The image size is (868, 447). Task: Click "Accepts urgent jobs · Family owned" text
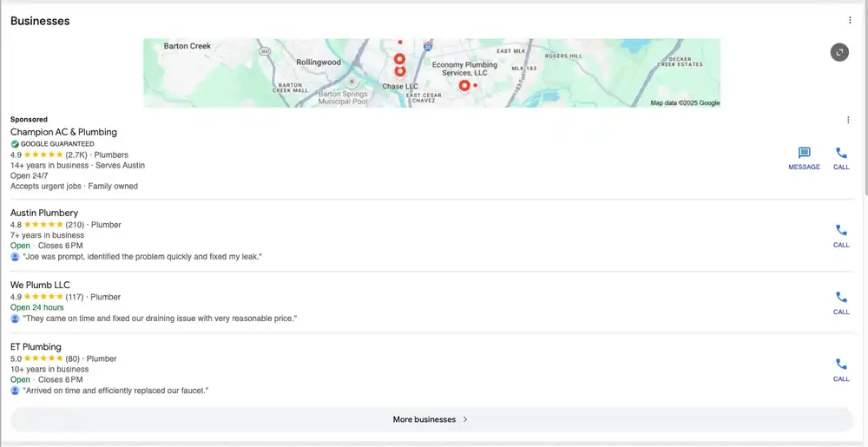pos(74,186)
